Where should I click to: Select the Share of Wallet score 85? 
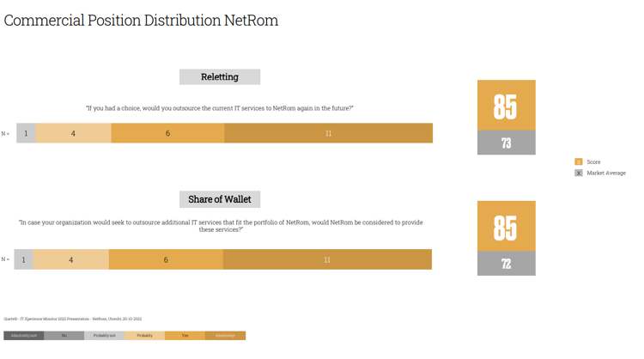click(506, 226)
